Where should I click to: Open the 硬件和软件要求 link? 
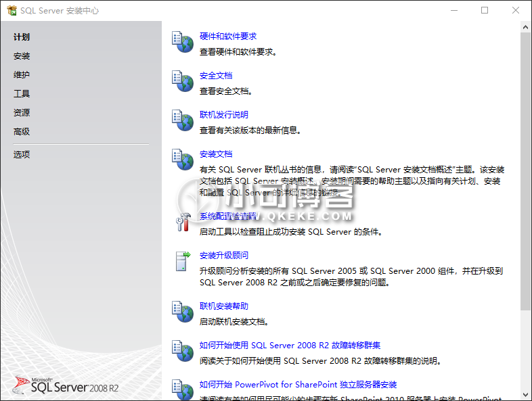pos(228,37)
